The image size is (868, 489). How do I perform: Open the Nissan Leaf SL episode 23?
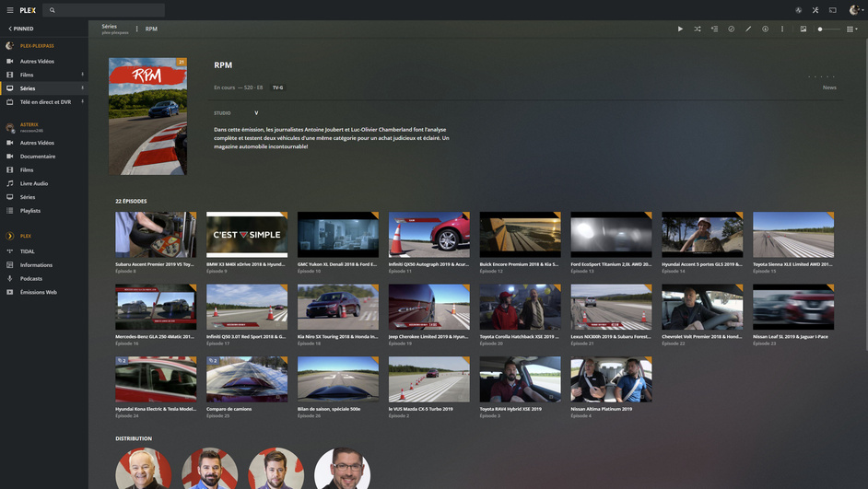(x=793, y=307)
